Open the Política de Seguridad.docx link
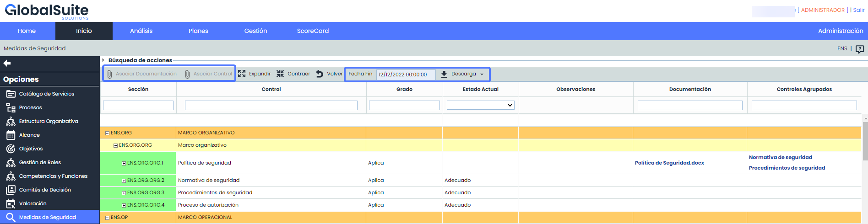This screenshot has height=224, width=868. [669, 163]
